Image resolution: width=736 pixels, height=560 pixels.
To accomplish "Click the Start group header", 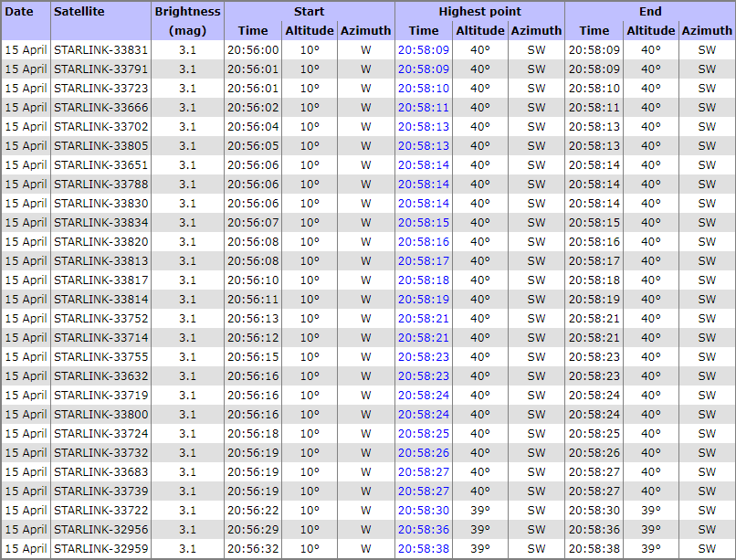I will click(310, 11).
